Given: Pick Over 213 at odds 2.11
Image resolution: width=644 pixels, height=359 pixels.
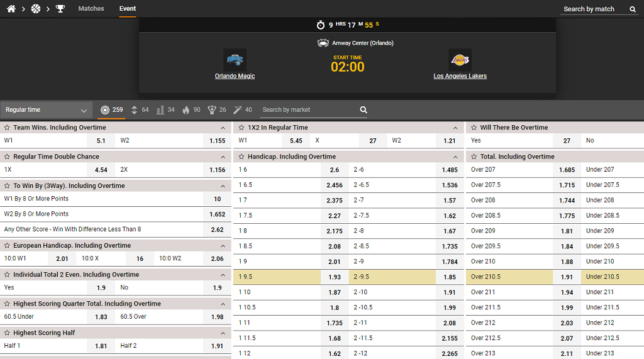Looking at the screenshot, I should (567, 353).
